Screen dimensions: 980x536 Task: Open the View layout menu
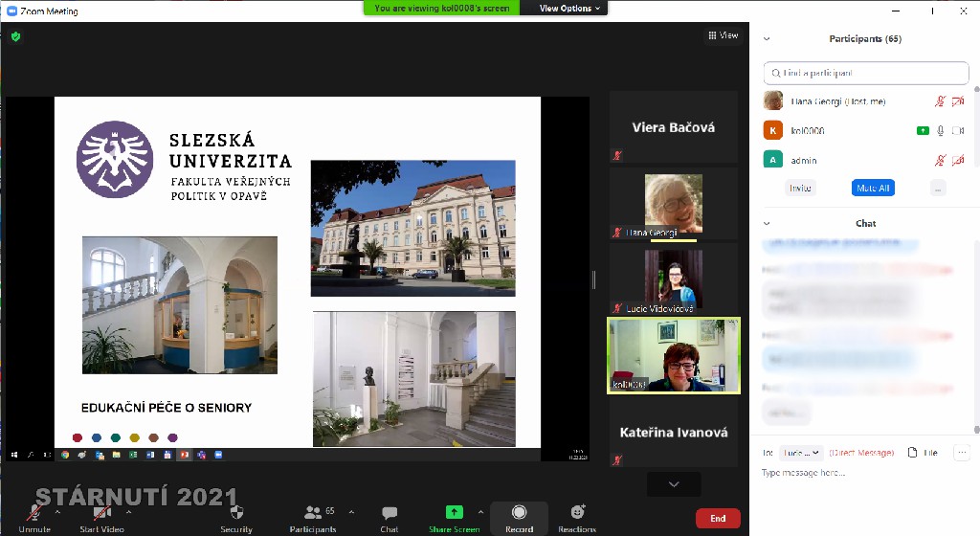(x=723, y=35)
